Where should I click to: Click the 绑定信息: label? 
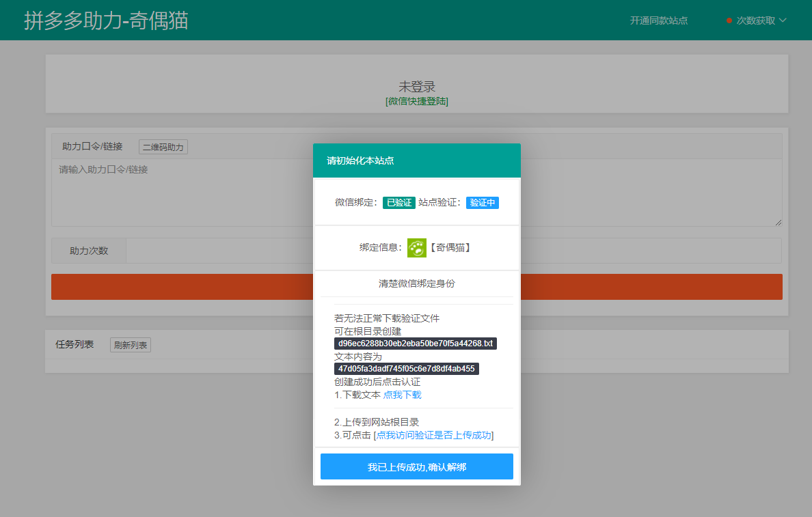381,248
